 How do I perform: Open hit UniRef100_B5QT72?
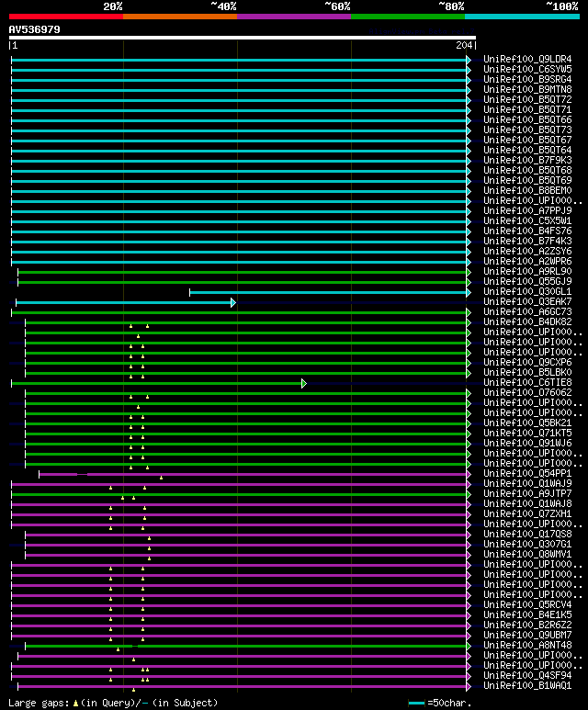click(x=527, y=99)
